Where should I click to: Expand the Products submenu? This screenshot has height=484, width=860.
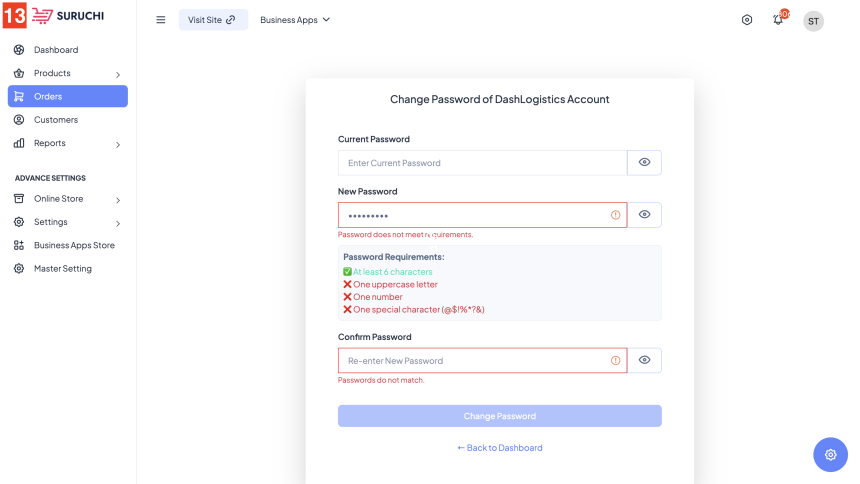(118, 74)
